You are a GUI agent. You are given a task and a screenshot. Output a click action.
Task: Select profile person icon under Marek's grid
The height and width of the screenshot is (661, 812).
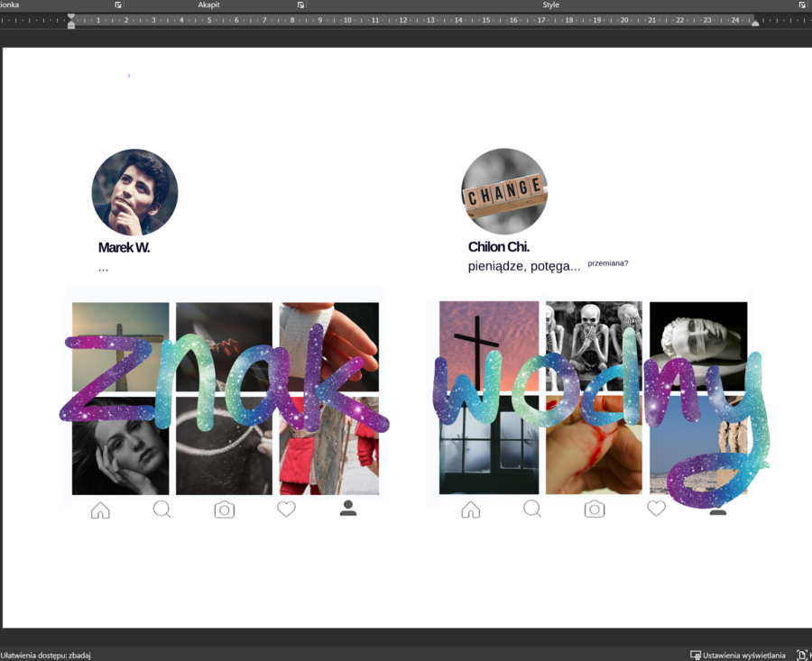[348, 509]
